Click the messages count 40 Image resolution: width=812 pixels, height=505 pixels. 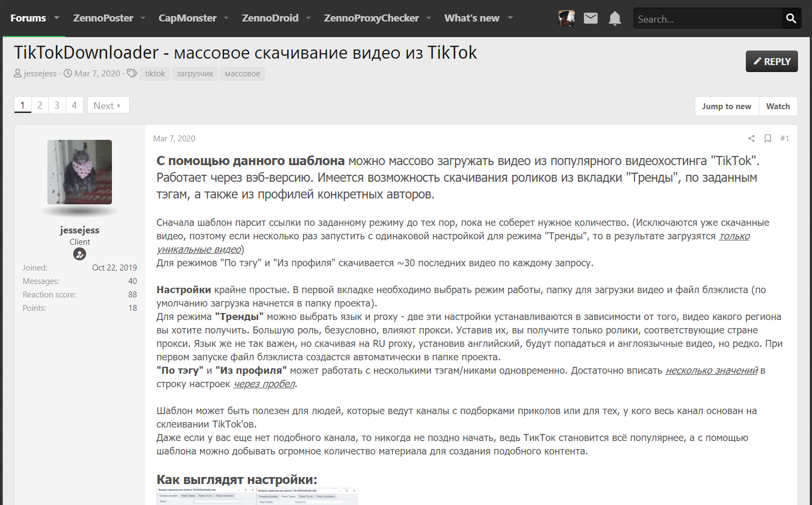132,281
